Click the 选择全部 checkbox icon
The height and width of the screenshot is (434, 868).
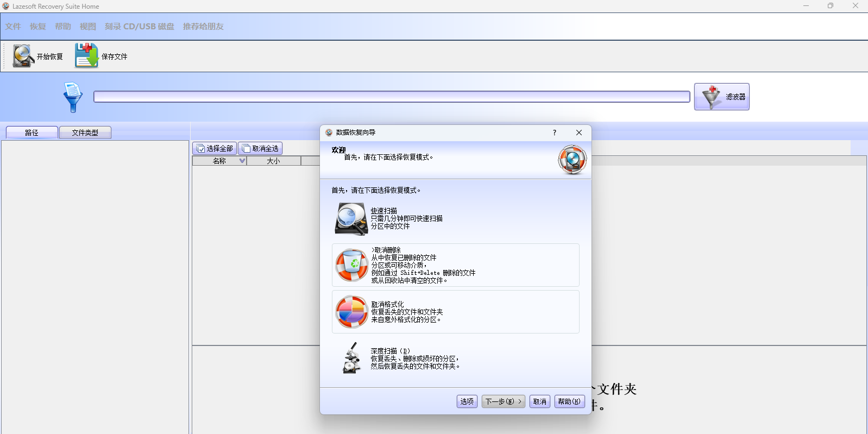tap(200, 148)
